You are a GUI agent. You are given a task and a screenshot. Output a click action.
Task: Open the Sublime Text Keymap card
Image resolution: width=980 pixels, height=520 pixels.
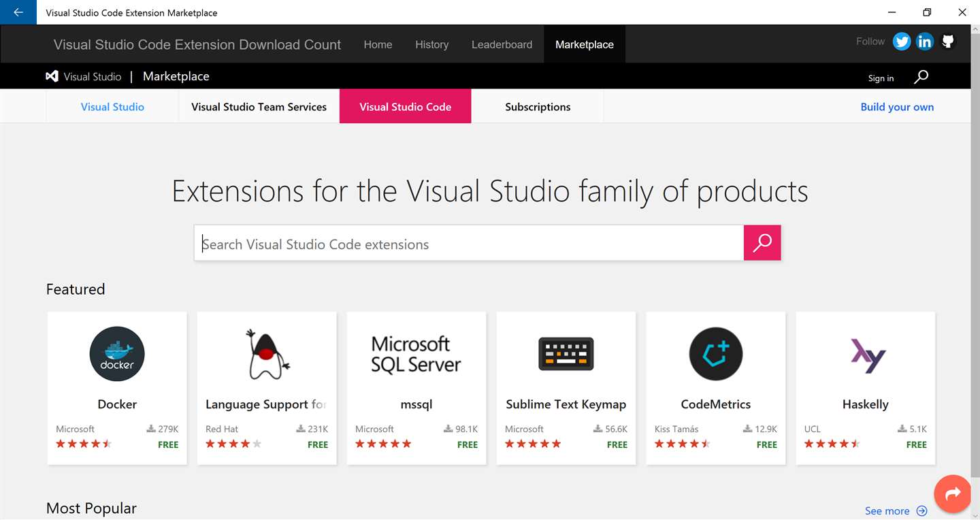(x=566, y=388)
